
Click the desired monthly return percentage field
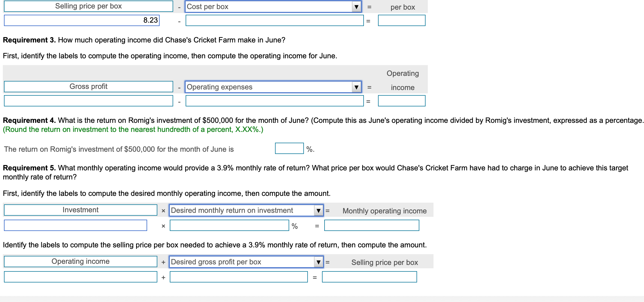(229, 226)
